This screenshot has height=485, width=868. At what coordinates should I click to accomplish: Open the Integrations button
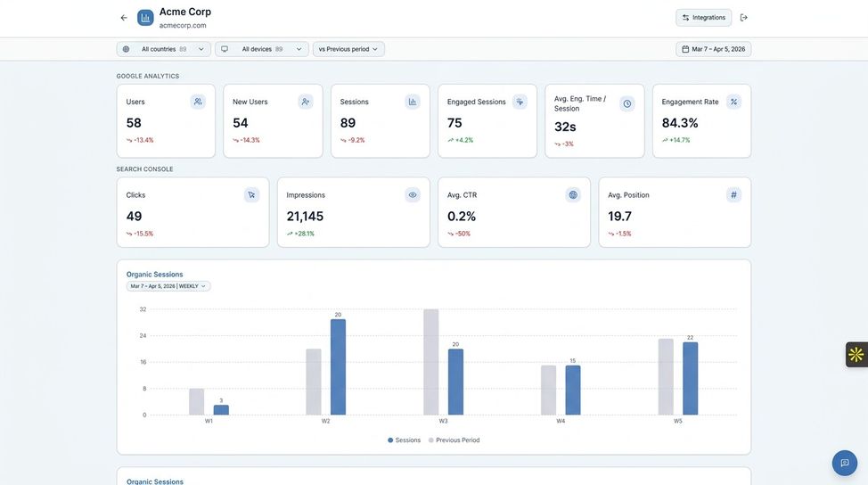[703, 18]
